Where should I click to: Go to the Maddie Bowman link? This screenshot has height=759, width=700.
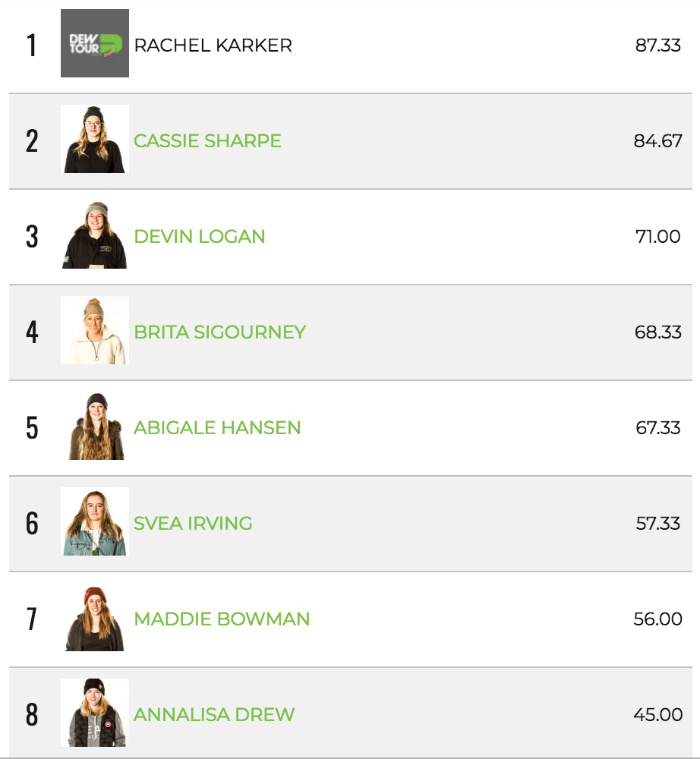click(x=222, y=619)
